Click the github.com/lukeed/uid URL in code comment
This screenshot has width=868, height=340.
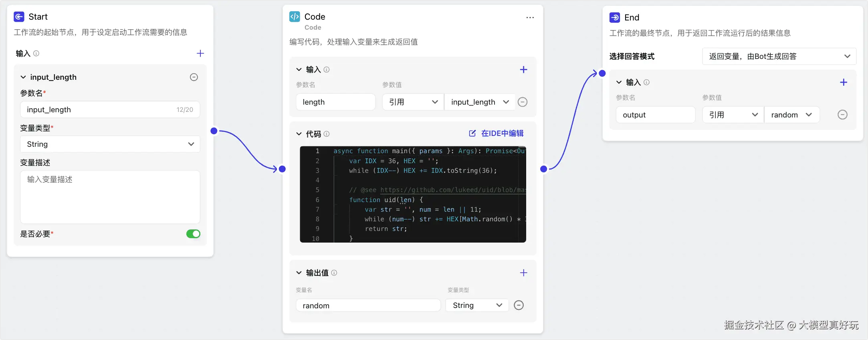tap(453, 190)
